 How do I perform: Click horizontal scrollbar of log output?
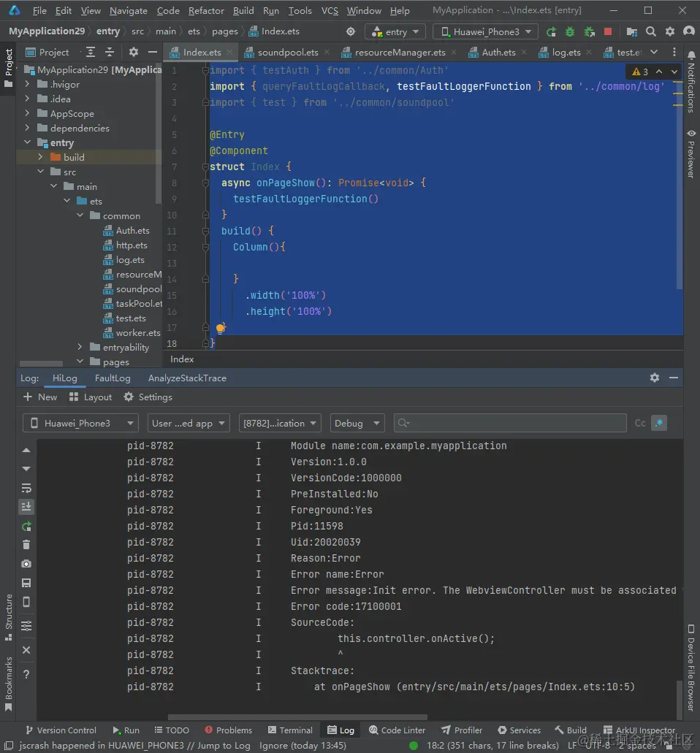click(x=297, y=717)
